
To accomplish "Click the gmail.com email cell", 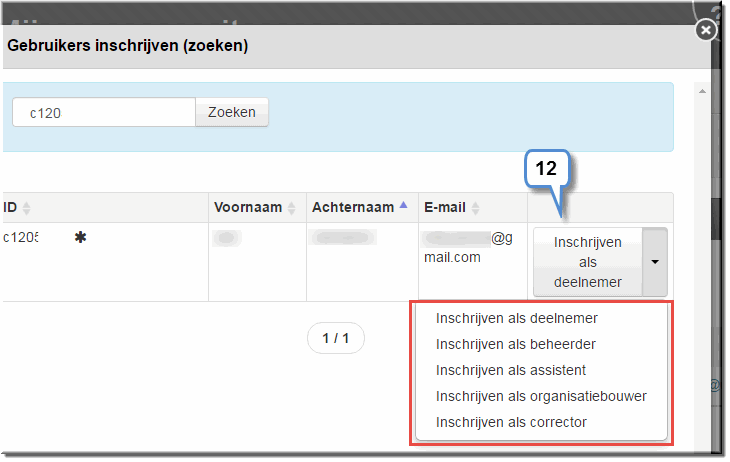I will coord(473,262).
